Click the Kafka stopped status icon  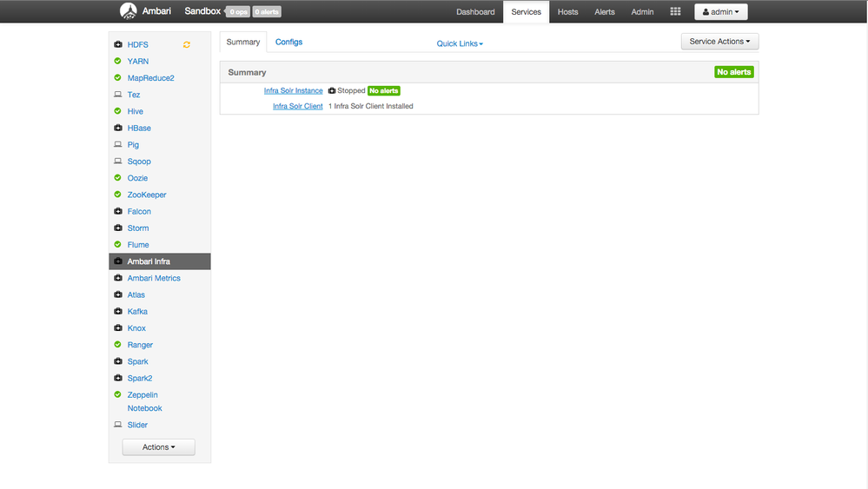click(118, 312)
